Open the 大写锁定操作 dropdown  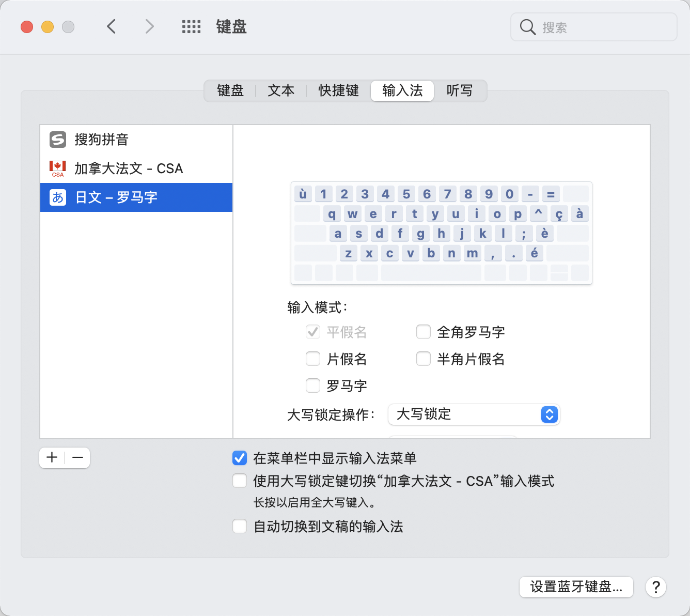(x=474, y=414)
